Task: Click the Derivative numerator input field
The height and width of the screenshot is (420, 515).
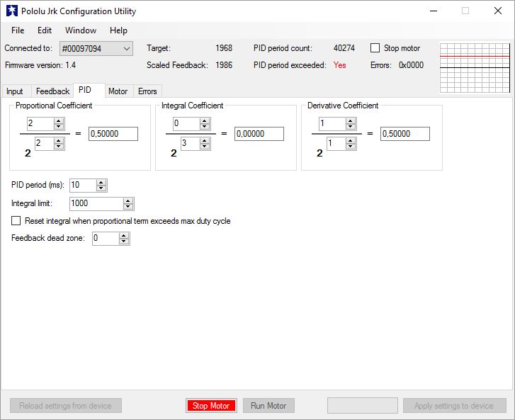Action: tap(332, 124)
